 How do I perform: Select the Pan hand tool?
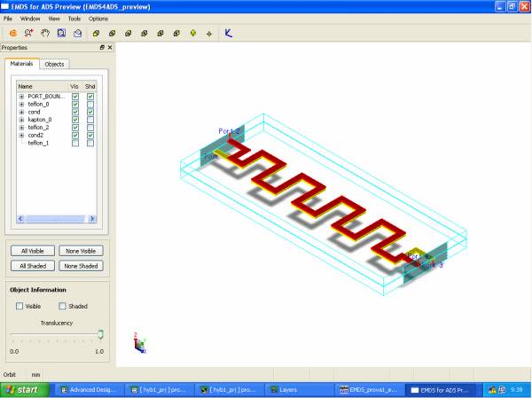(x=45, y=33)
